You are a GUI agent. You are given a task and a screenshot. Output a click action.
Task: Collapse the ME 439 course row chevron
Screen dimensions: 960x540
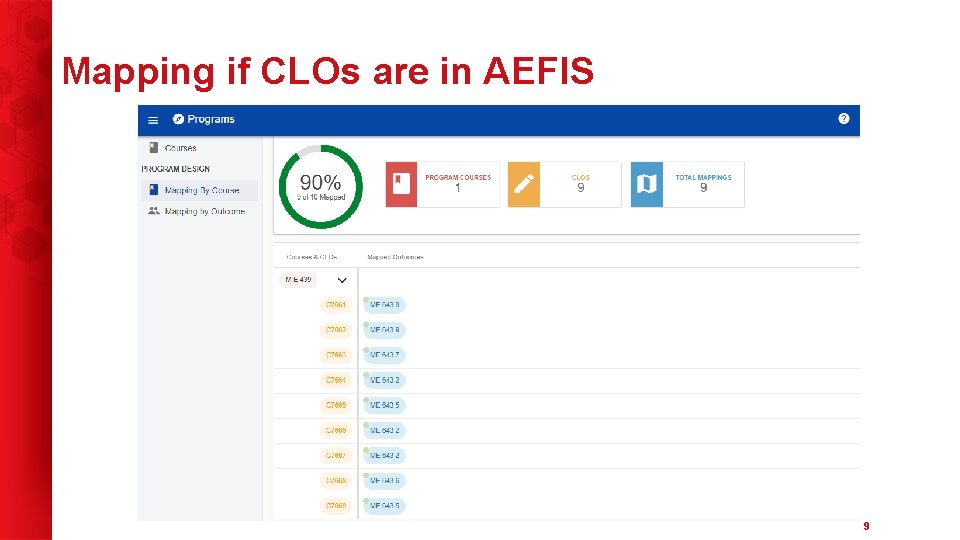342,280
